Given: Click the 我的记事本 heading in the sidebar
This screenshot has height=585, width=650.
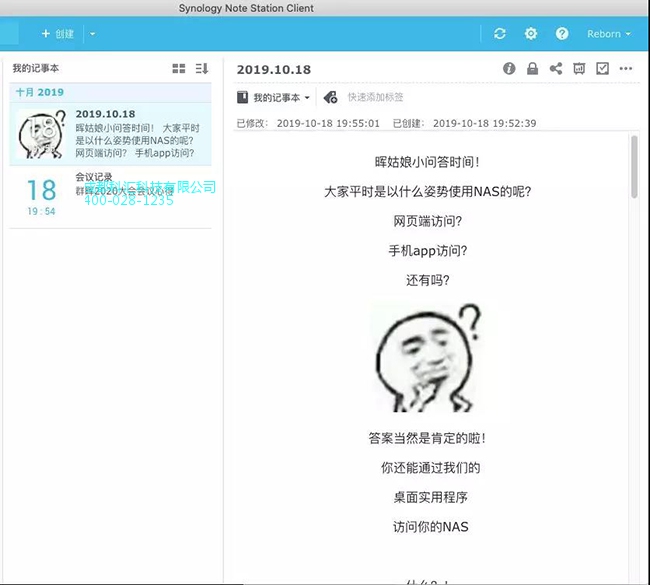Looking at the screenshot, I should click(36, 68).
